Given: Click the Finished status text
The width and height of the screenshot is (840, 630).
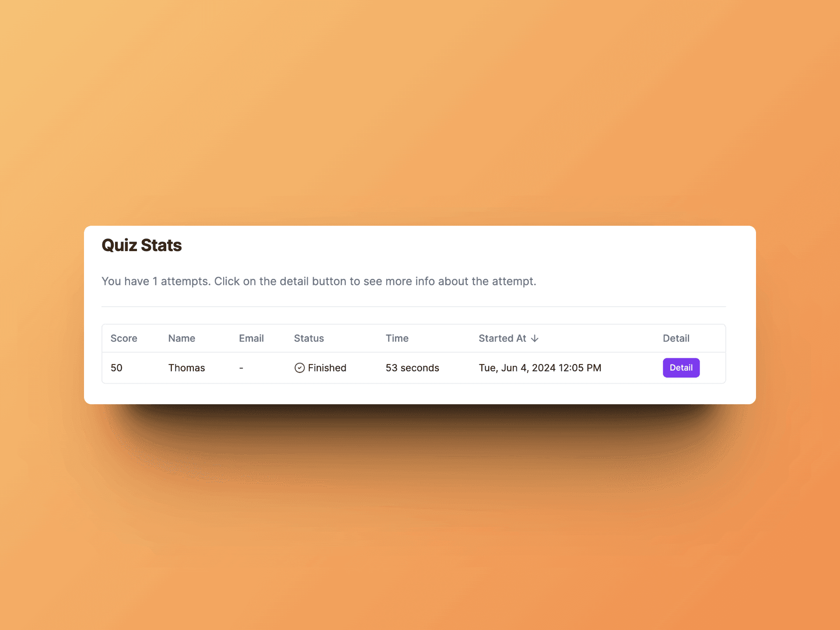Looking at the screenshot, I should click(327, 368).
